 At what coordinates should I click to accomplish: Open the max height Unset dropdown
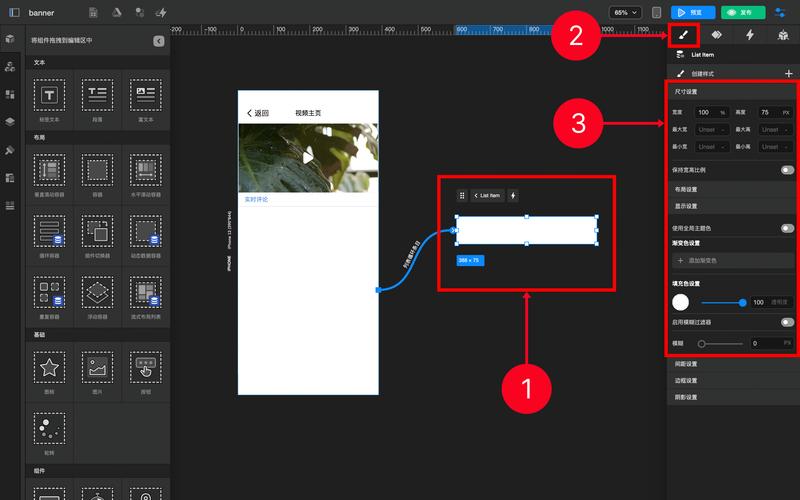(x=775, y=130)
